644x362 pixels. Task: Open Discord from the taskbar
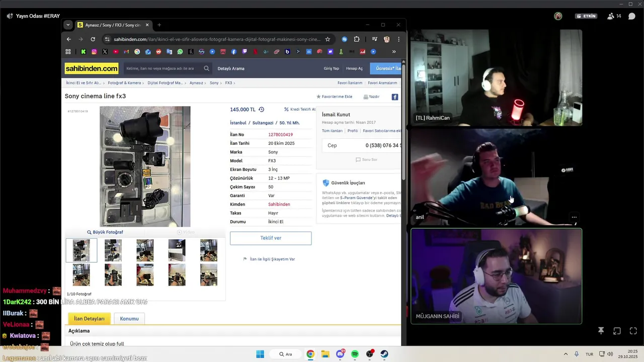click(x=340, y=354)
